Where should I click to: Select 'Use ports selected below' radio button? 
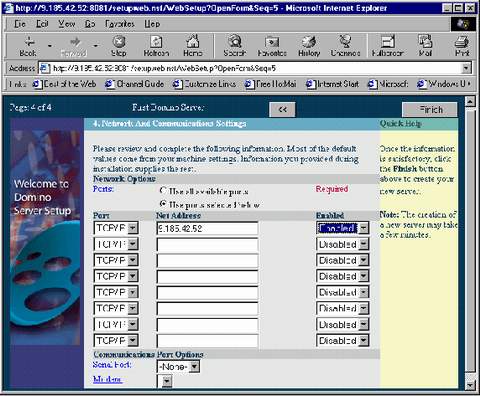[x=163, y=204]
